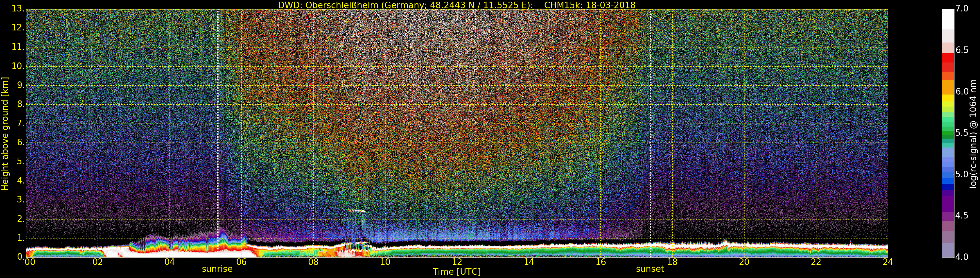The image size is (980, 278).
Task: Click the thin cloud echo near 2.5 km around 09 UTC
Action: click(x=356, y=210)
